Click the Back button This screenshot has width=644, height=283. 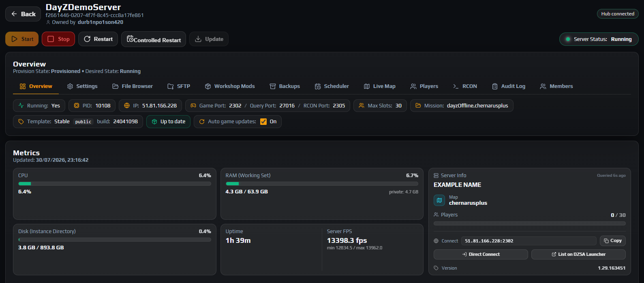click(23, 14)
